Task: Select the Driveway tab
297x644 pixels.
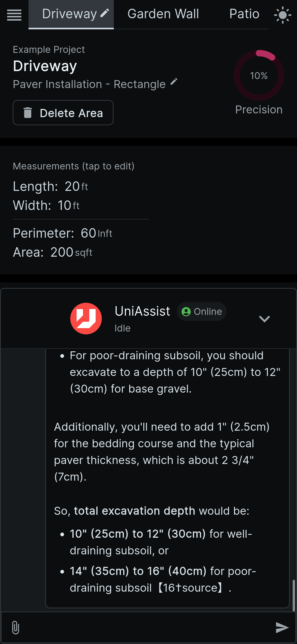Action: point(71,14)
